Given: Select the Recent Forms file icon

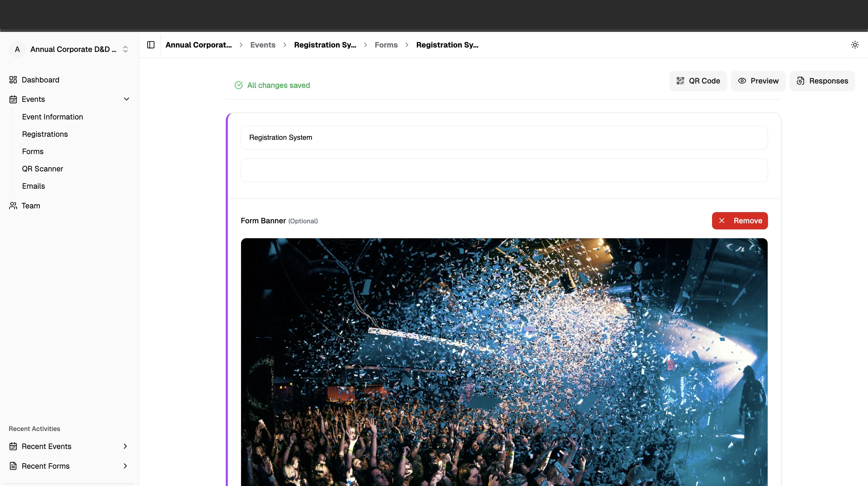Looking at the screenshot, I should (x=13, y=466).
